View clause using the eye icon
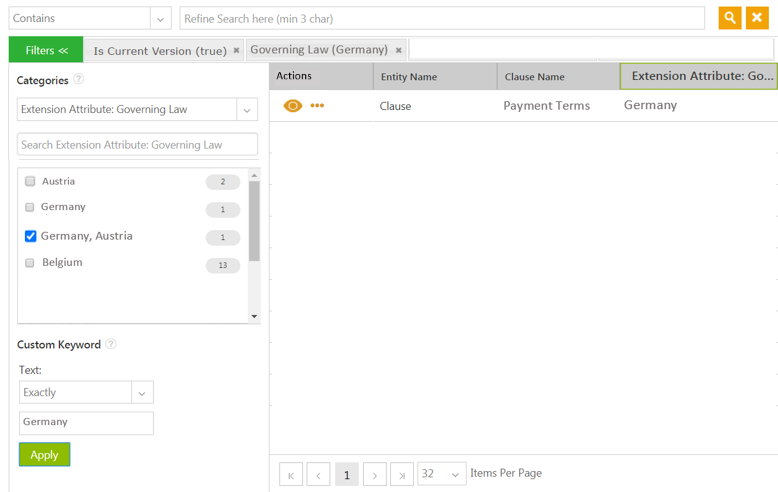778x492 pixels. (x=292, y=106)
